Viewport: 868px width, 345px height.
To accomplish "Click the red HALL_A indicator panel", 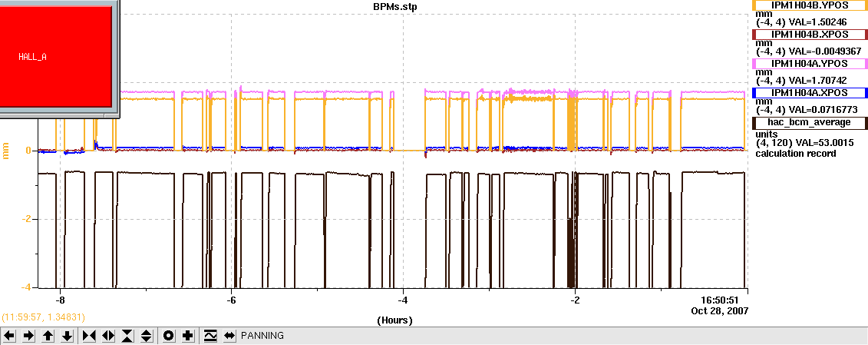I will (55, 56).
